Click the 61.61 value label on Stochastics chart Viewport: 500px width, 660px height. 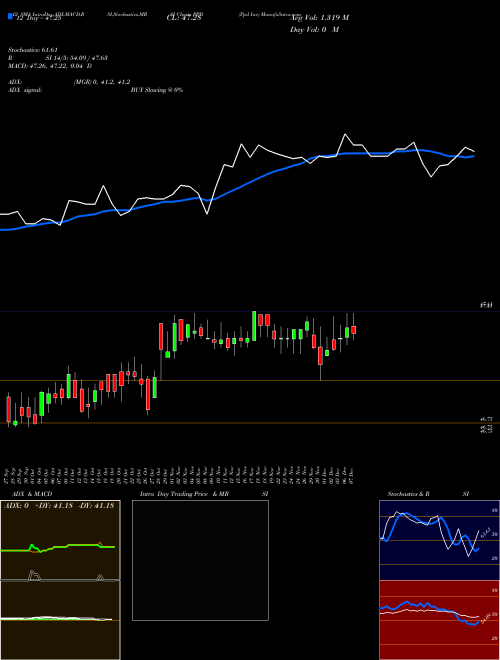(484, 532)
